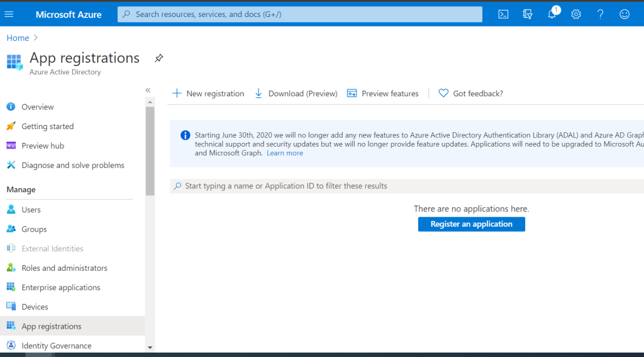644x357 pixels.
Task: Click the Overview info icon in sidebar
Action: (11, 107)
